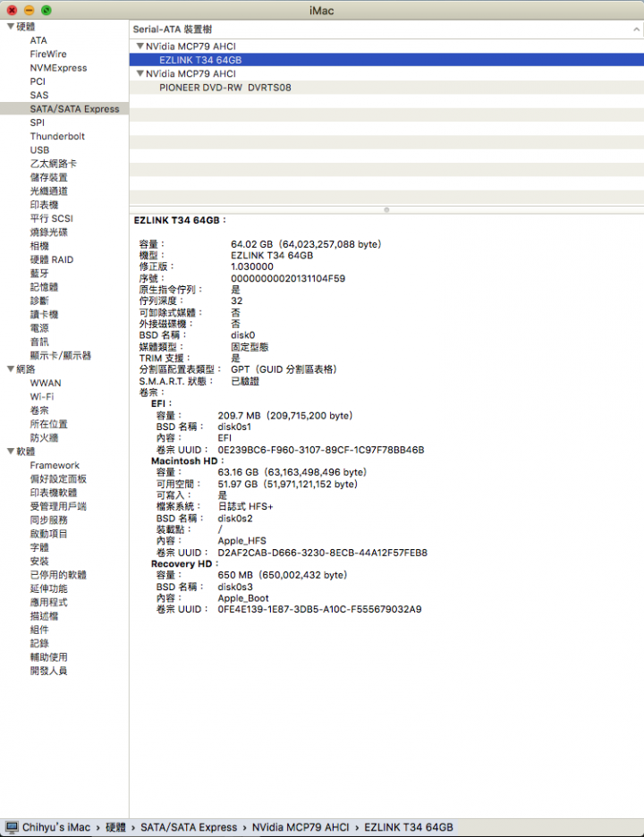The width and height of the screenshot is (644, 837).
Task: Select FireWire in the sidebar
Action: pos(48,54)
